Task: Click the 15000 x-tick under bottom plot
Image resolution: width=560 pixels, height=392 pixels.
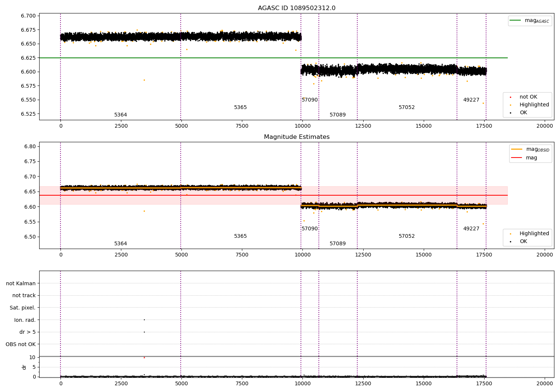Action: (424, 384)
